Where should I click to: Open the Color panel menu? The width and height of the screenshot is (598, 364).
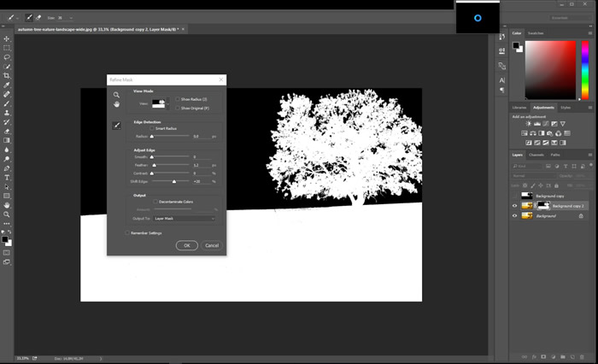590,33
